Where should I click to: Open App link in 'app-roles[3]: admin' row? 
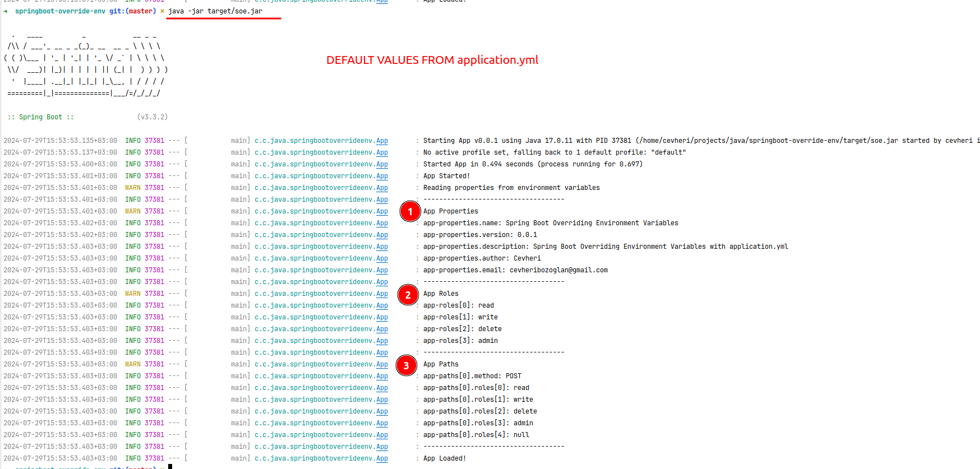click(x=382, y=341)
